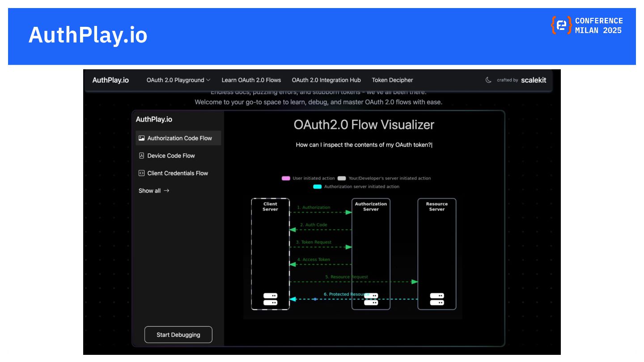
Task: Click the inspect OAuth token question text
Action: click(364, 145)
